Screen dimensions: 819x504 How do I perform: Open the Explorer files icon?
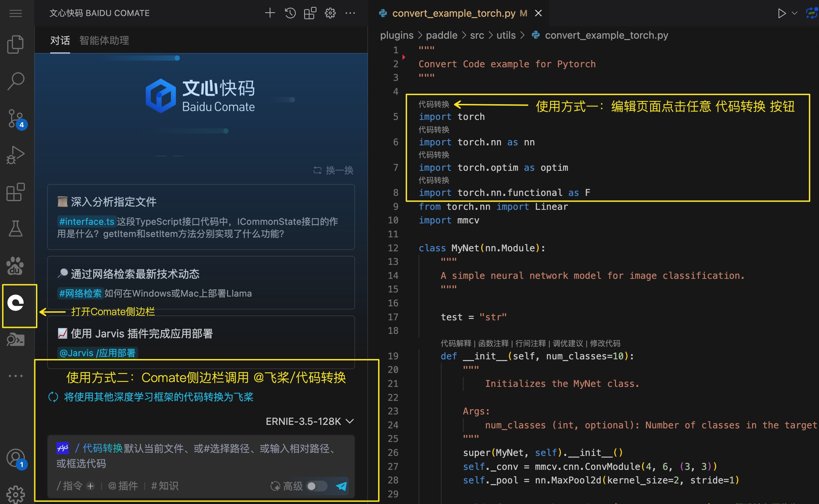click(15, 44)
